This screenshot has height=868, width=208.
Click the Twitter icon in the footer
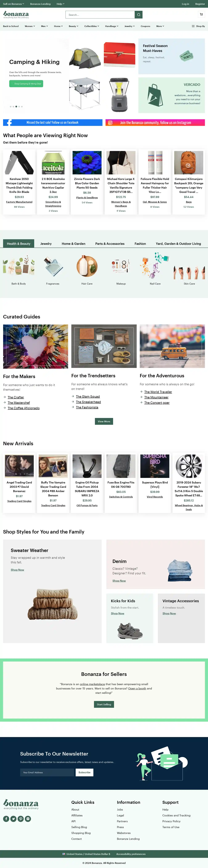coord(14,819)
